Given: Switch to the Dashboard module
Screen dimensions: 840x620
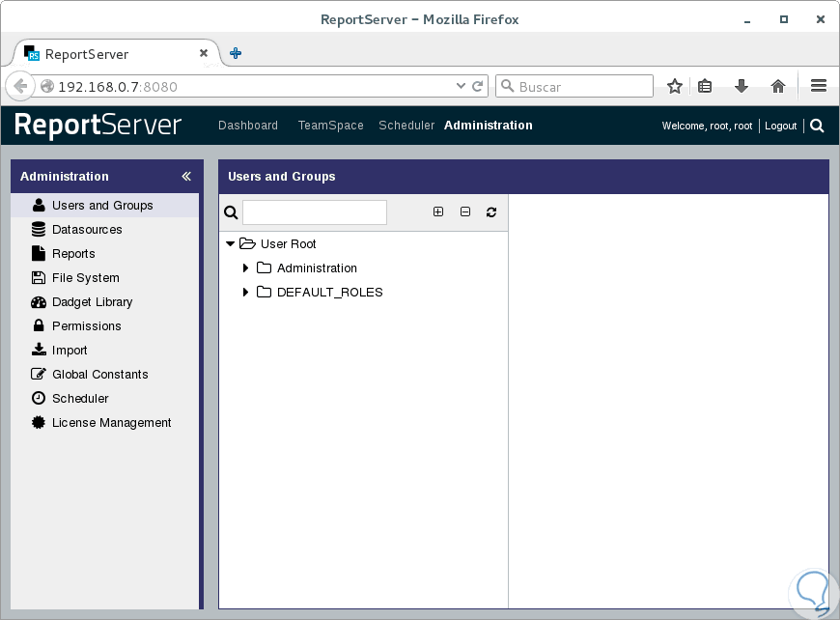Looking at the screenshot, I should [x=248, y=126].
